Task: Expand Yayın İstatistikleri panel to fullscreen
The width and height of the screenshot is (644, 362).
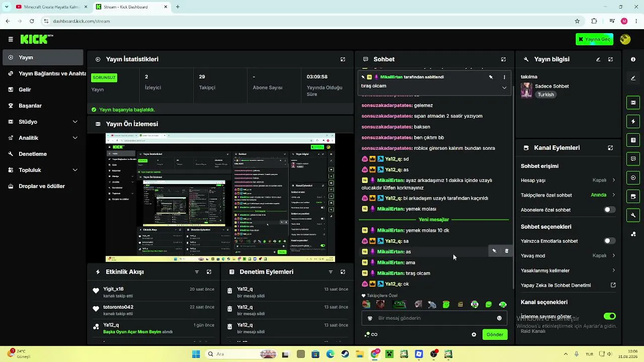Action: pyautogui.click(x=343, y=59)
